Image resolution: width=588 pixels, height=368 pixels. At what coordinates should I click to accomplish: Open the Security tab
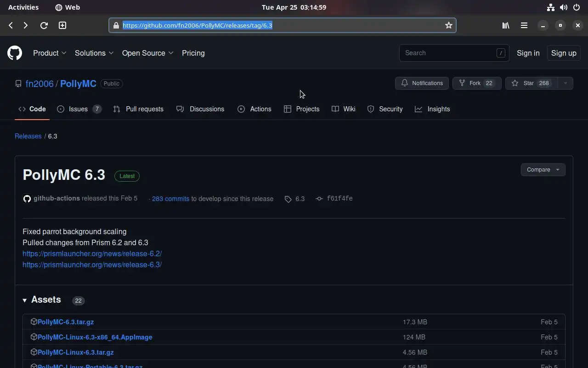[x=385, y=109]
